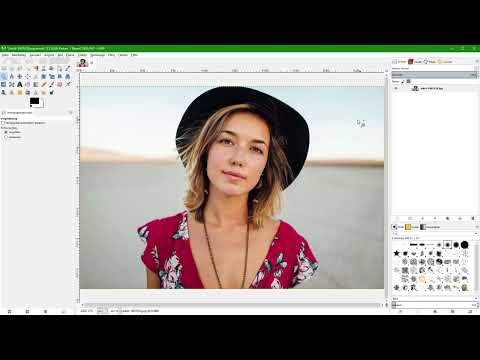Open the brush filter field dropdown arrow
The width and height of the screenshot is (480, 360).
pyautogui.click(x=476, y=233)
